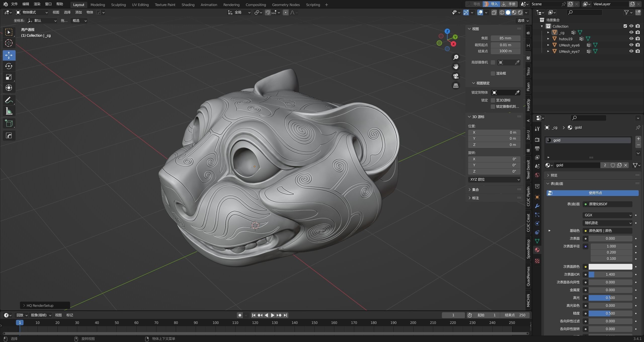Hide UMesh_eye6 object with eye icon
Screen dimensions: 644x342
[x=631, y=45]
